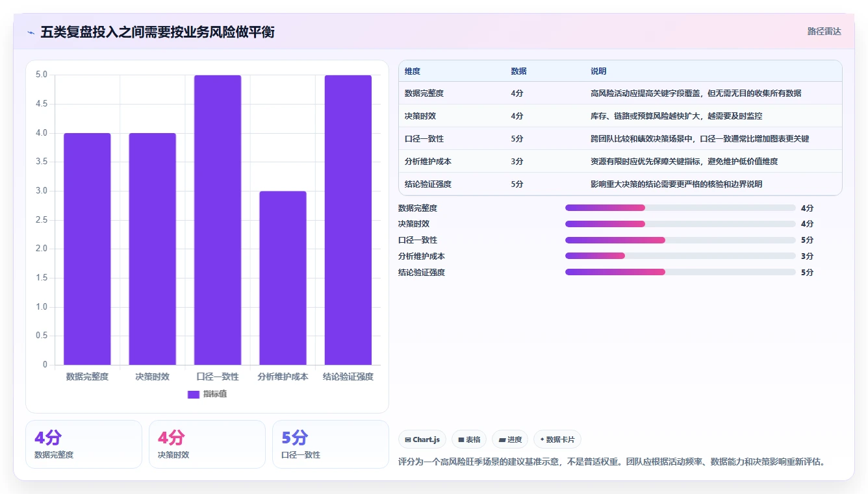The width and height of the screenshot is (868, 494).
Task: Click the 数据完整度 x-axis label
Action: (x=87, y=377)
